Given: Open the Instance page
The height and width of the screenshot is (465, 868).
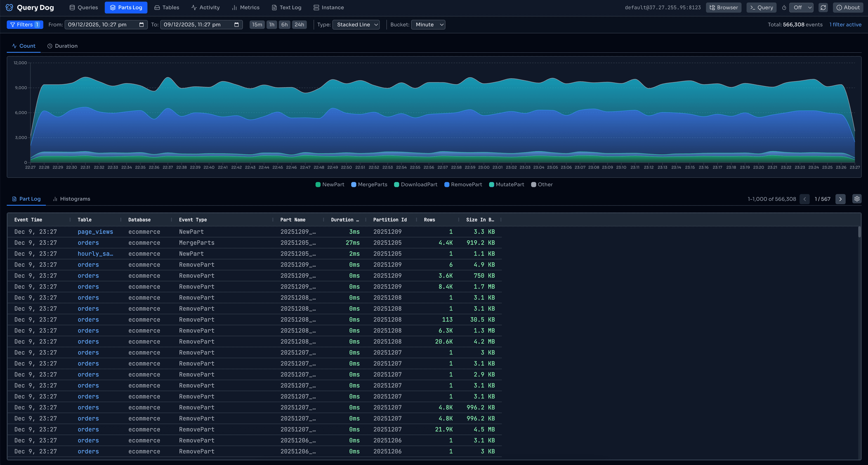Looking at the screenshot, I should pyautogui.click(x=328, y=7).
